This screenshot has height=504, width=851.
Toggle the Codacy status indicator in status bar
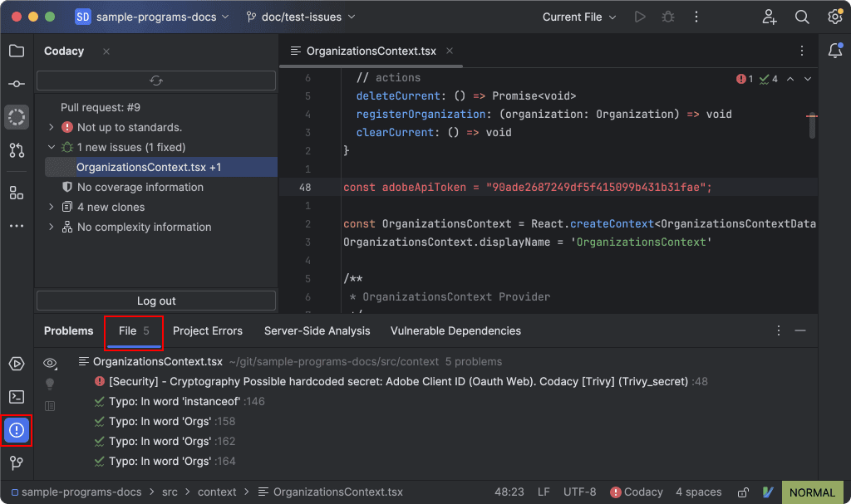point(636,492)
